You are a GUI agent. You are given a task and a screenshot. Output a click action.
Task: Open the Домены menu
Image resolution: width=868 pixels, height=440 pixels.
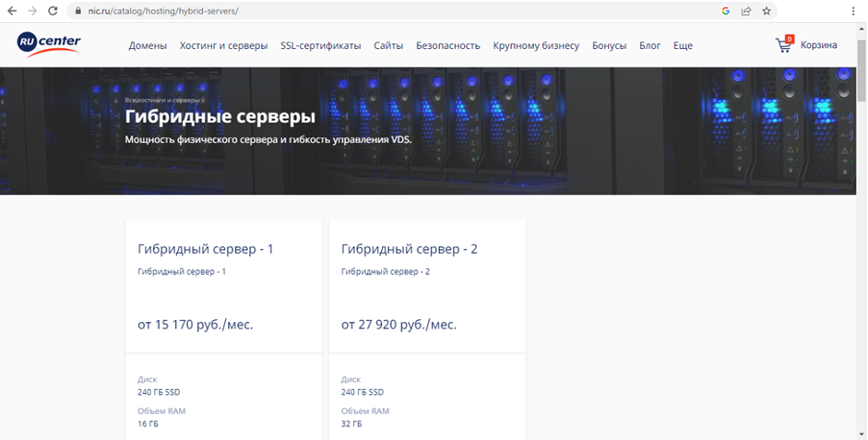[148, 45]
